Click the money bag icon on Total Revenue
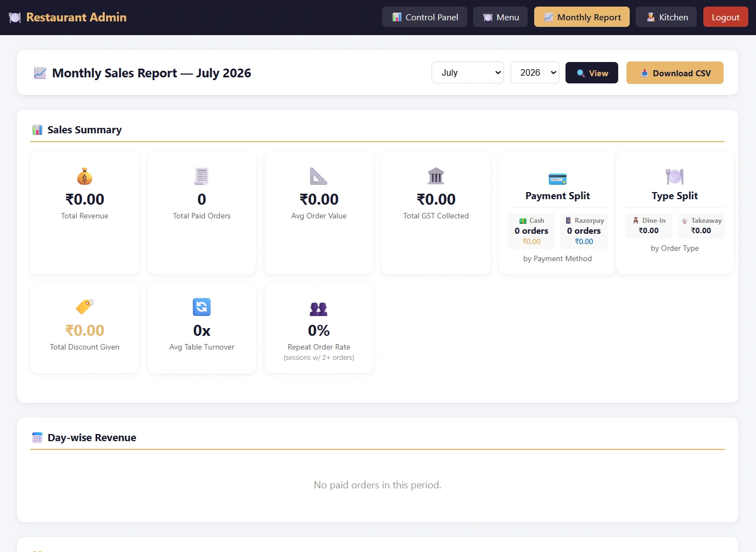Image resolution: width=756 pixels, height=552 pixels. [85, 176]
